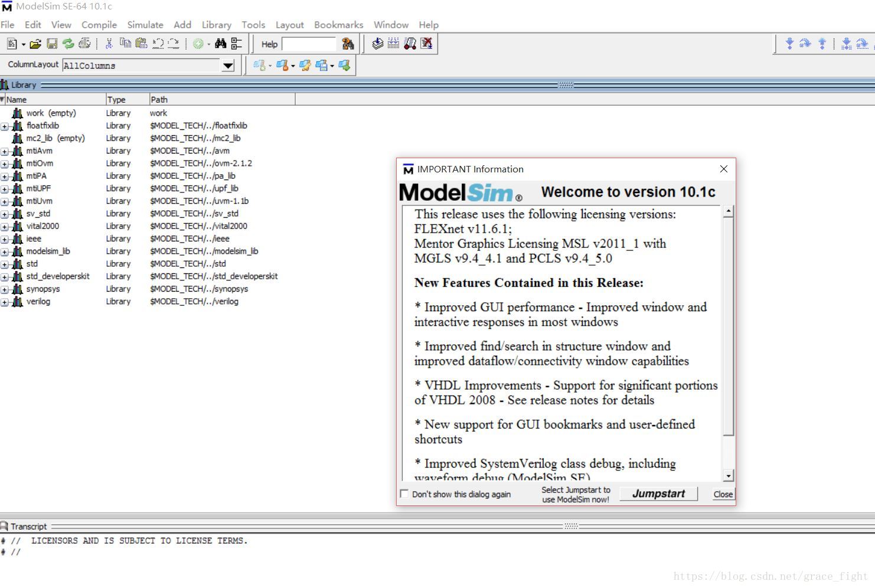Viewport: 875px width, 588px height.
Task: Click the layout icon with green arrow
Action: pos(344,65)
